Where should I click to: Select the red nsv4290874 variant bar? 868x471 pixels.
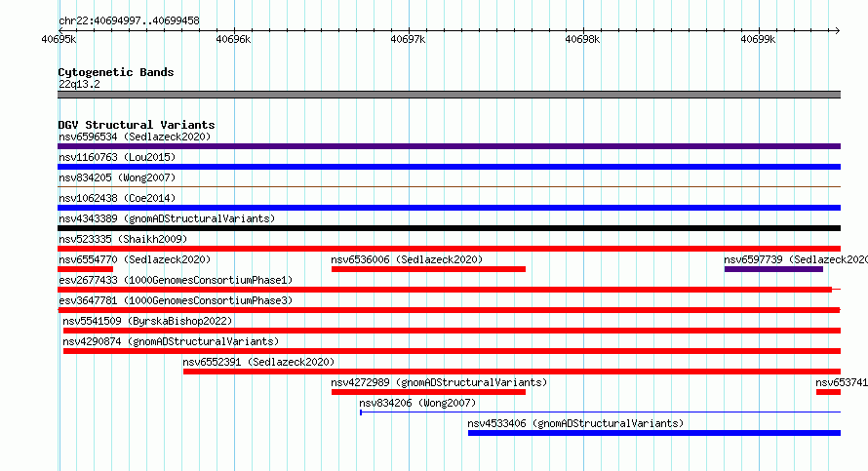[452, 351]
